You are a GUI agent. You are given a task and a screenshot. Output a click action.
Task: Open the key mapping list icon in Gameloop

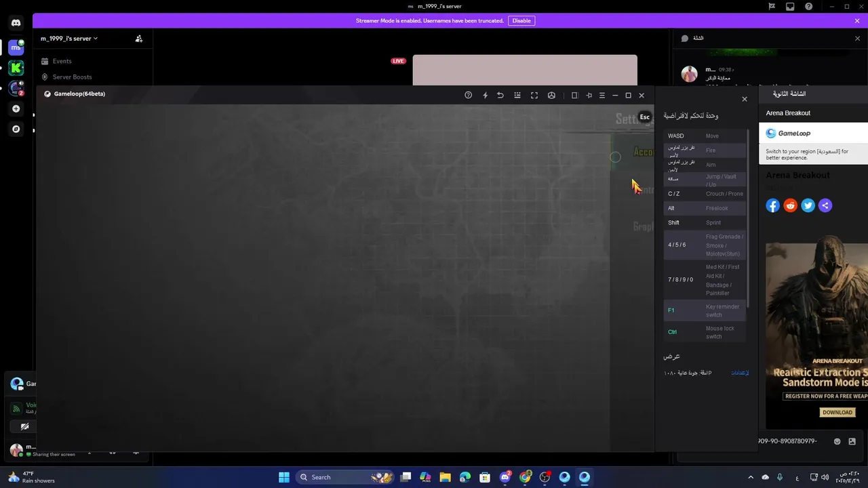tap(517, 95)
